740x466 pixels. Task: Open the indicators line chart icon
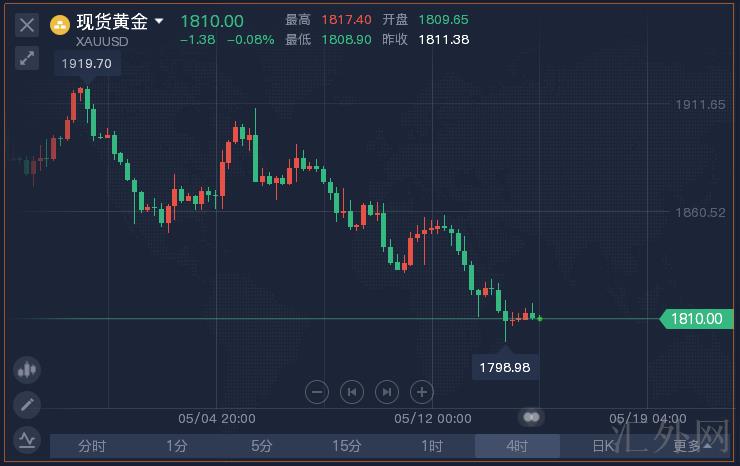[27, 438]
